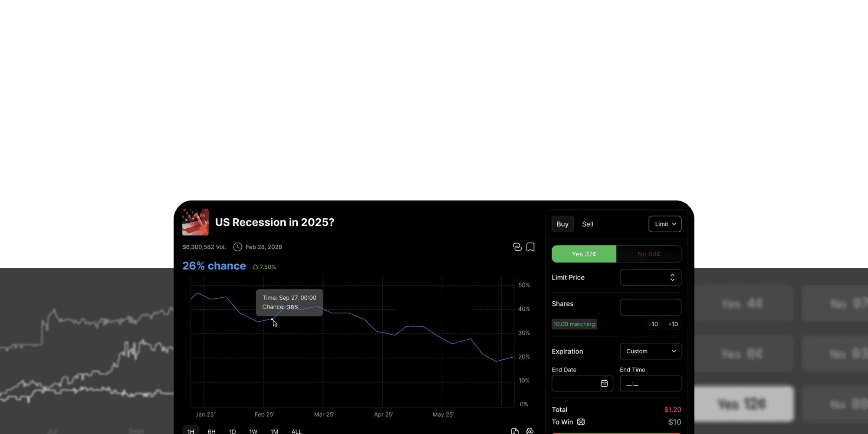Click the Yes 12¢ button in background
This screenshot has width=868, height=434.
pos(744,404)
